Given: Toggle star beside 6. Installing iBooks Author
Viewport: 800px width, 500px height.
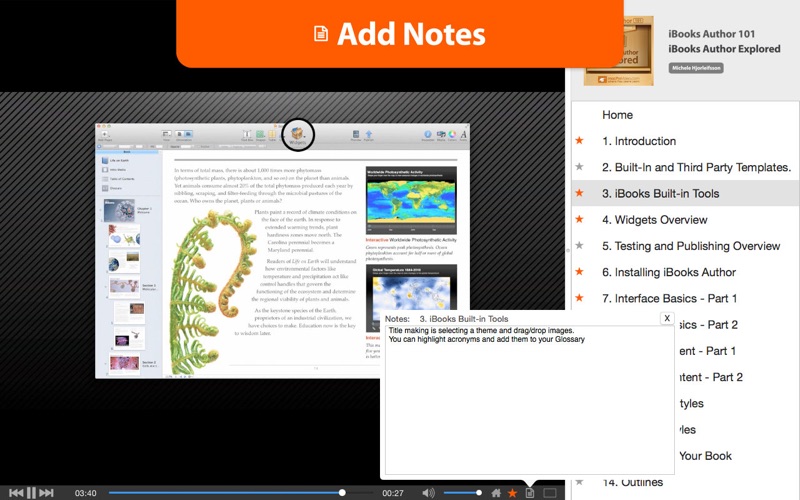Looking at the screenshot, I should coord(580,271).
